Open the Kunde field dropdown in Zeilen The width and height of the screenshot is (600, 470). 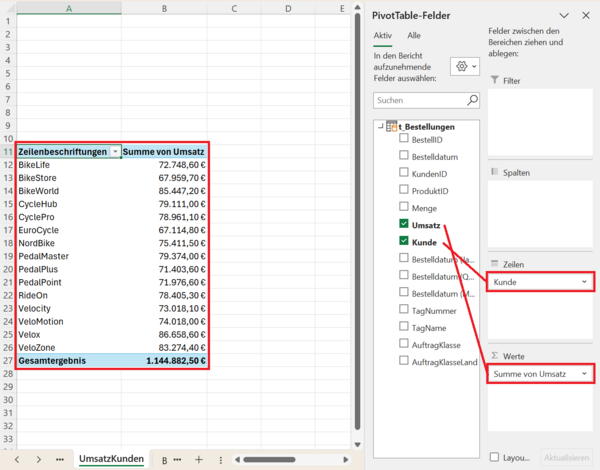click(x=583, y=283)
